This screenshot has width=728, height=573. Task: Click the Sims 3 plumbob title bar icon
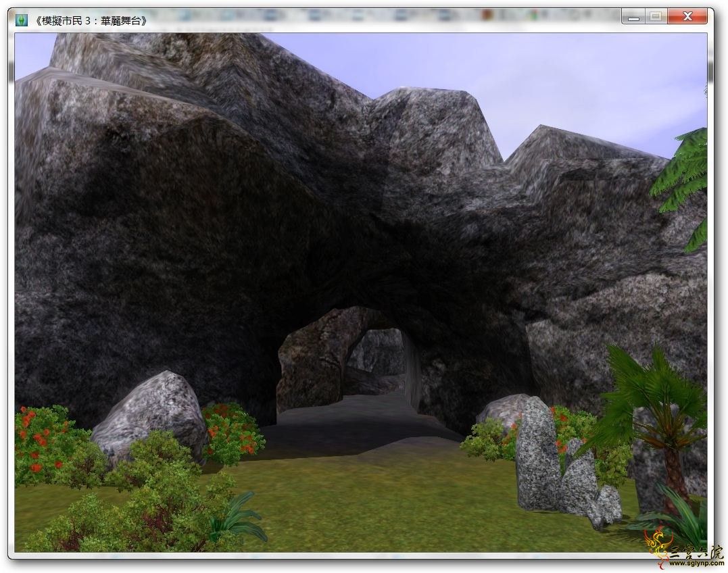(x=22, y=20)
